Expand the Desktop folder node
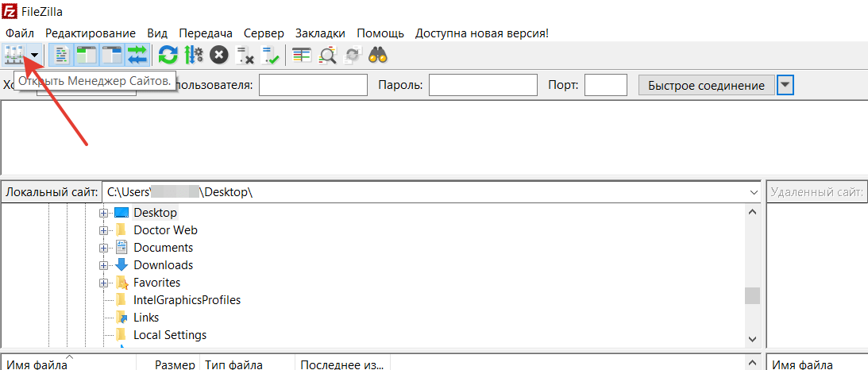The image size is (868, 370). pyautogui.click(x=103, y=213)
